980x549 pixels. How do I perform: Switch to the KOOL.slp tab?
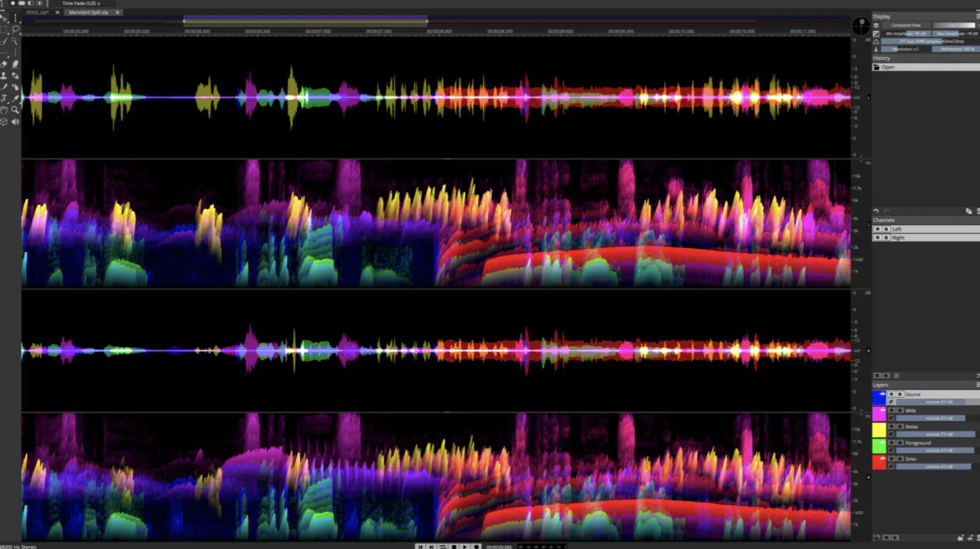(x=37, y=12)
